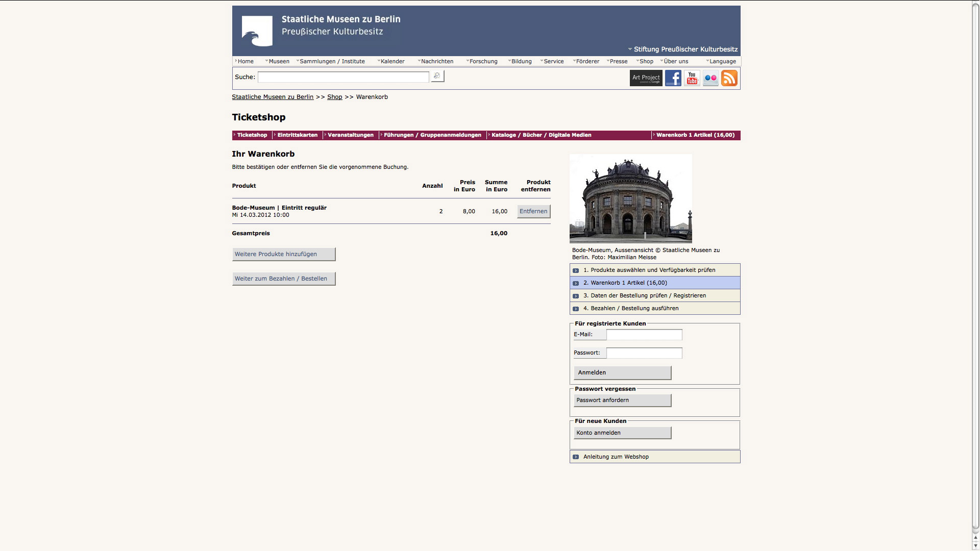Click the Facebook icon in header

coord(673,78)
